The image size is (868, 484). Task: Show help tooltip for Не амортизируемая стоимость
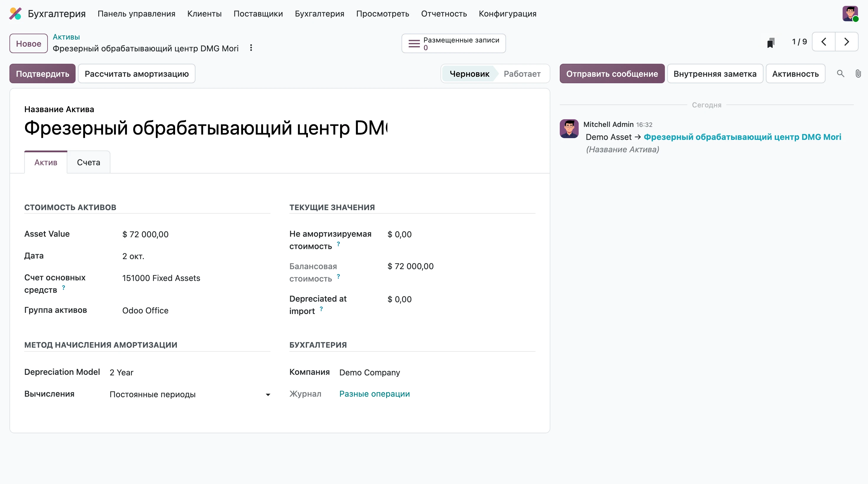click(x=338, y=244)
